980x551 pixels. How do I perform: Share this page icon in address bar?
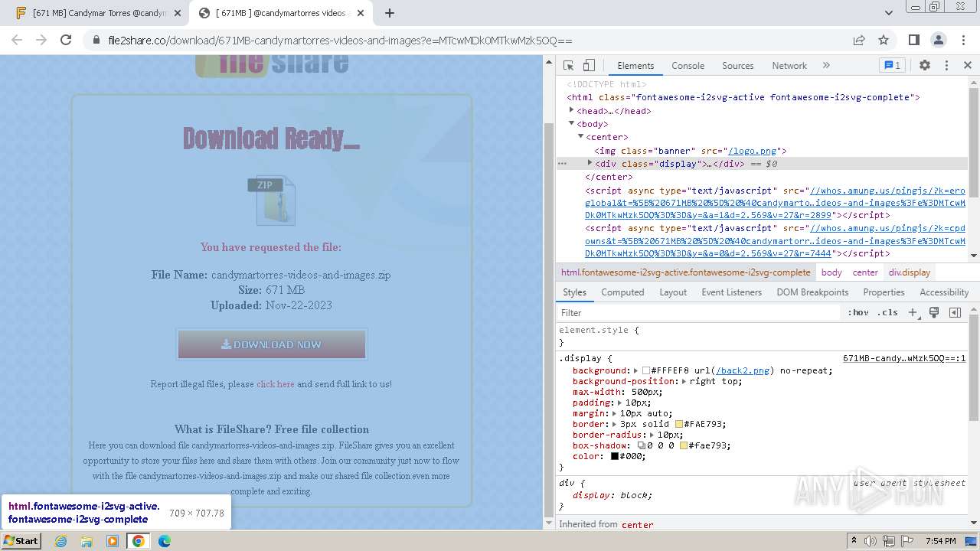pos(859,40)
